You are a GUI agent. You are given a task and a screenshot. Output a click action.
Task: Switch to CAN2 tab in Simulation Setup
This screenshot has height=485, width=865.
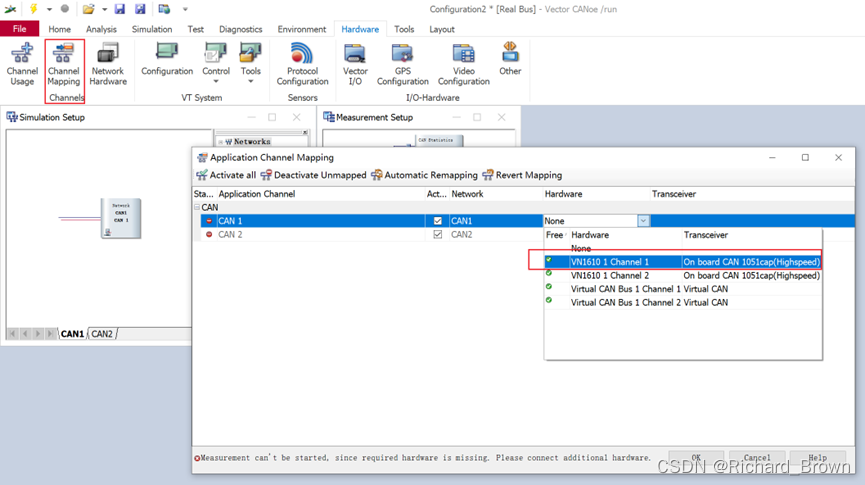coord(102,334)
